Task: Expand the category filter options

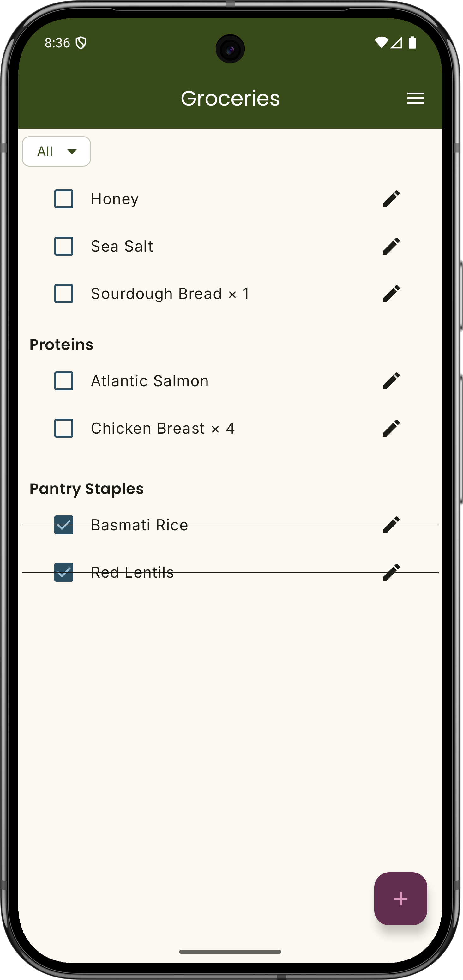Action: [x=56, y=151]
